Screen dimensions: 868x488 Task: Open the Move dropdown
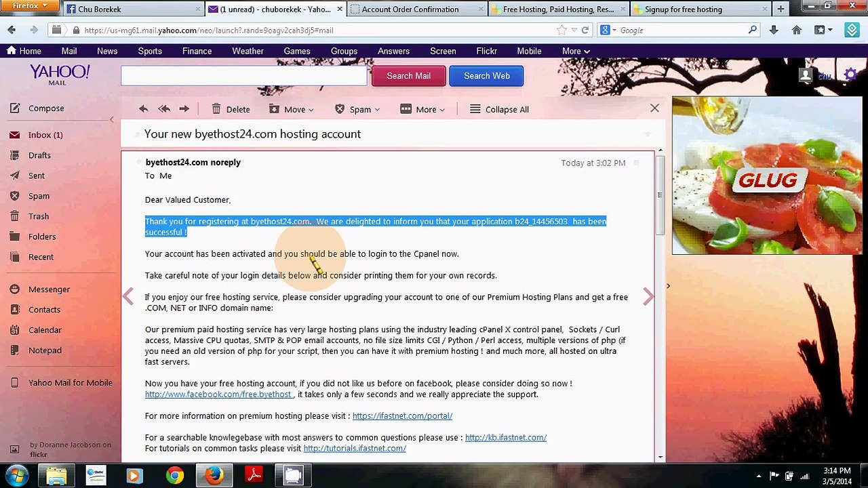(x=292, y=109)
